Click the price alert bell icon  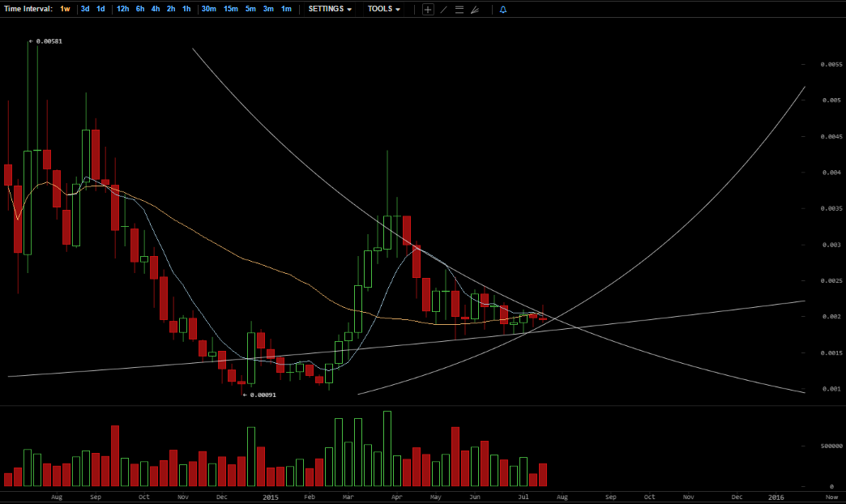[x=503, y=9]
